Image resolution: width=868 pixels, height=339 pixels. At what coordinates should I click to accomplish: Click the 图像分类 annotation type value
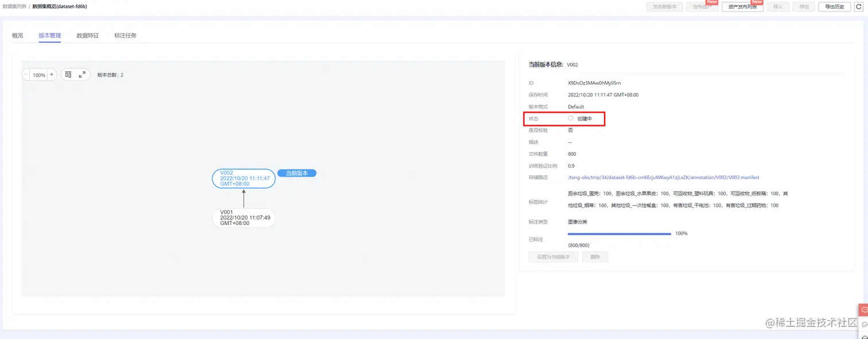[577, 222]
